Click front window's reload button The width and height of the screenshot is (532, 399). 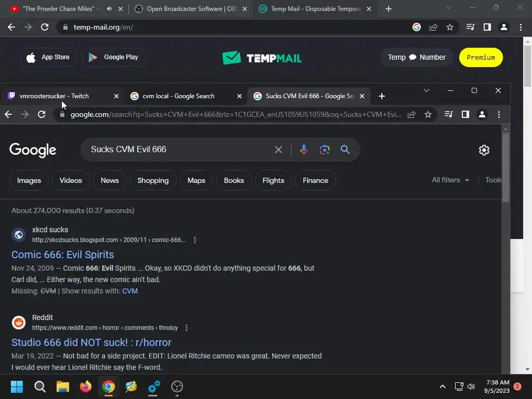pyautogui.click(x=42, y=114)
